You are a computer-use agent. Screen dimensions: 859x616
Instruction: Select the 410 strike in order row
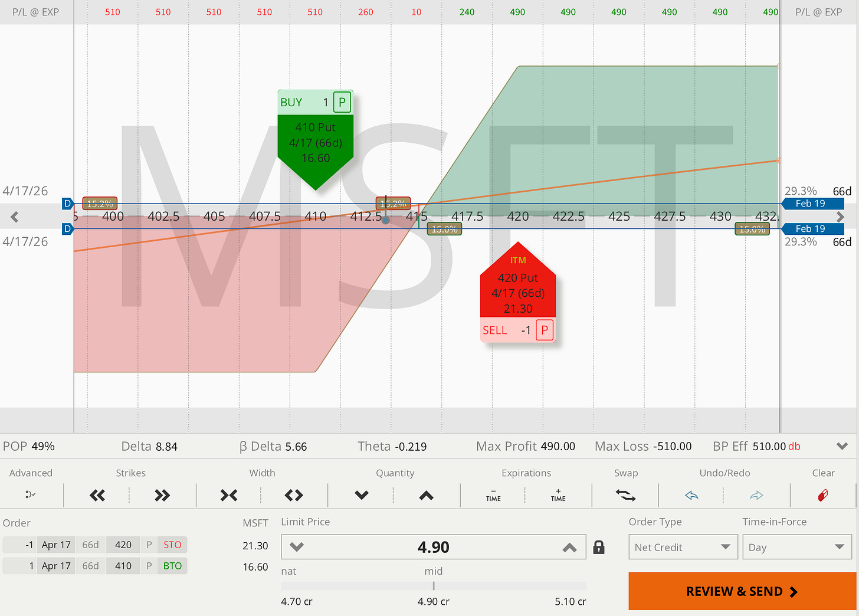(x=123, y=566)
